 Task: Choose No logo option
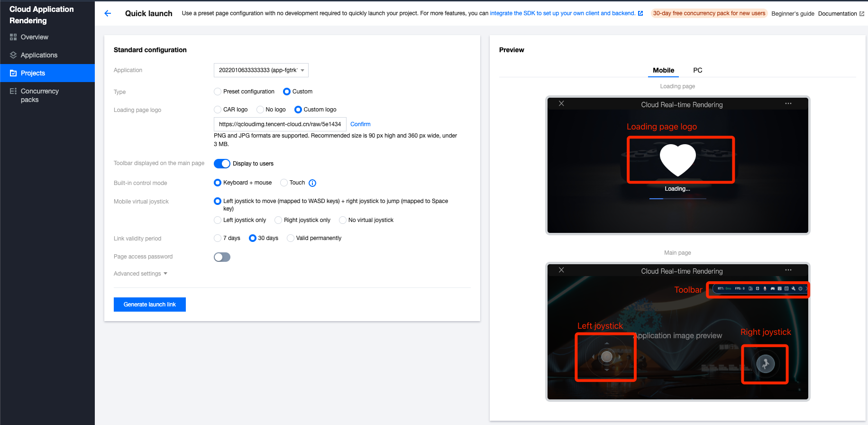click(x=260, y=110)
